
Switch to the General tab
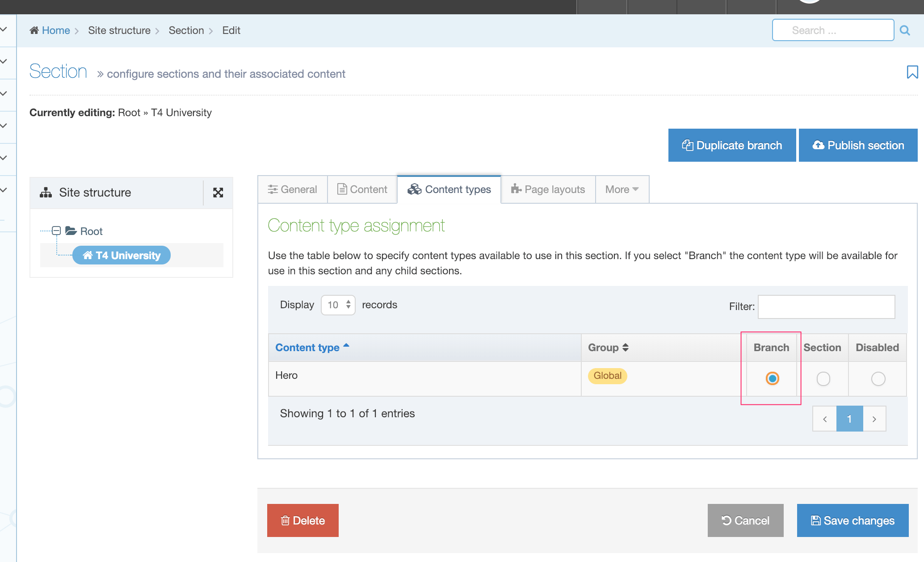point(293,189)
